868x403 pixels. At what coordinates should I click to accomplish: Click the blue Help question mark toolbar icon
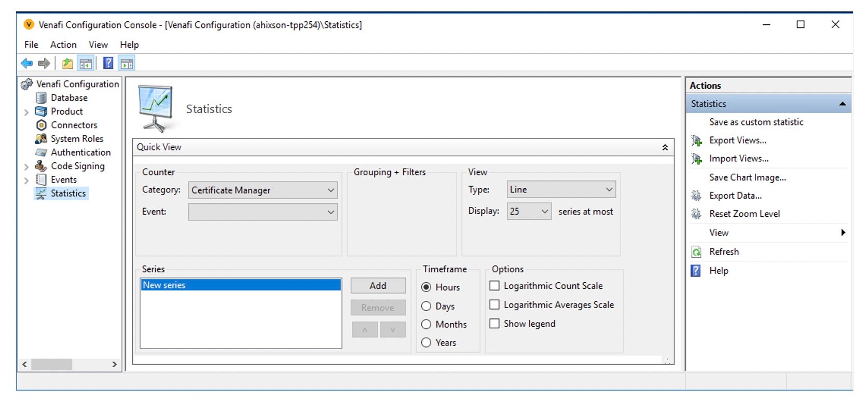108,63
